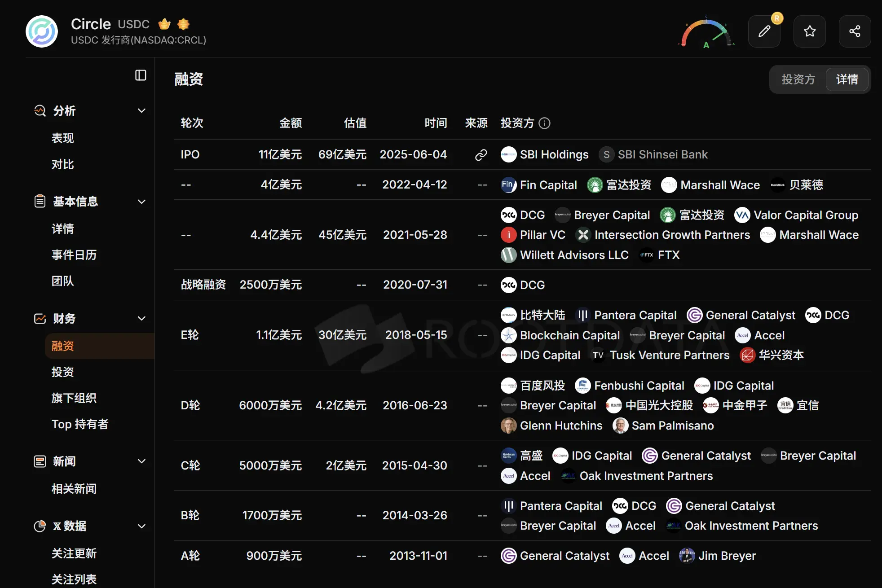Open FTX investor link
Screen dimensions: 882x588
(659, 255)
